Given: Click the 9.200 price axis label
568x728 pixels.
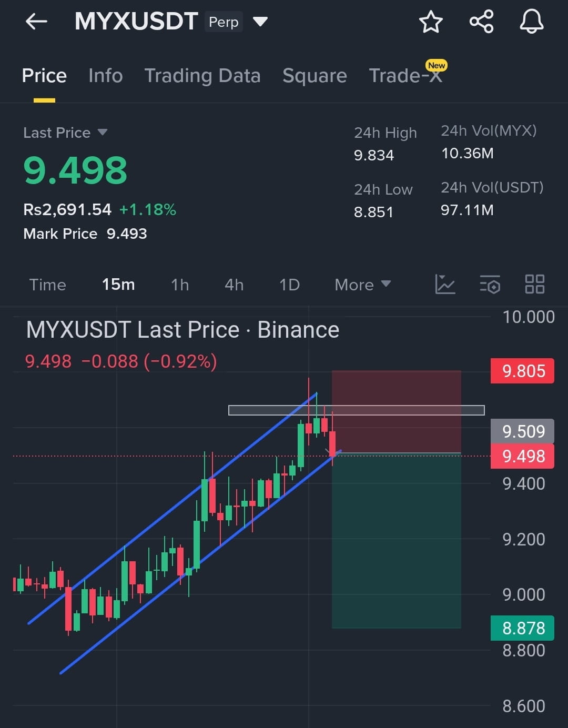Looking at the screenshot, I should pos(524,539).
